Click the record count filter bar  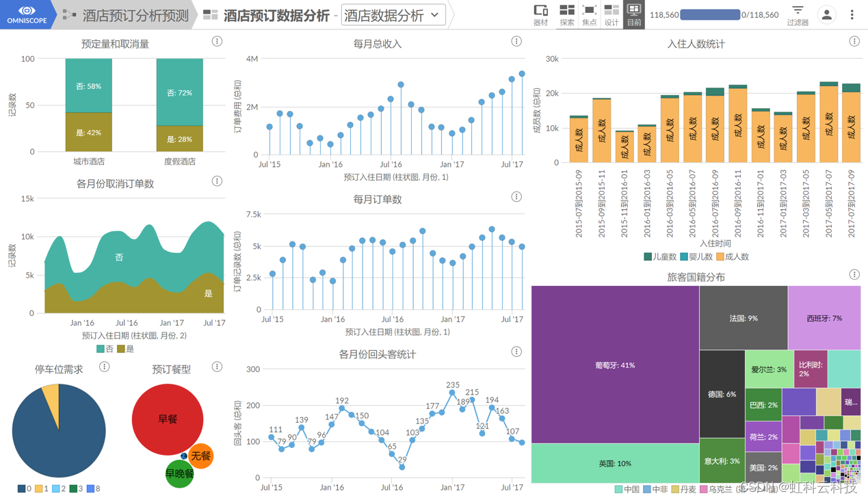pos(710,14)
